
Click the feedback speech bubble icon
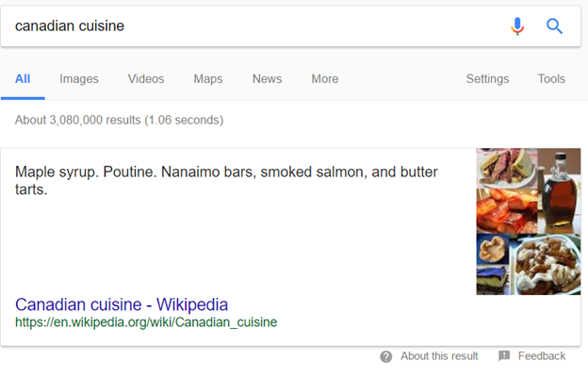(x=504, y=356)
